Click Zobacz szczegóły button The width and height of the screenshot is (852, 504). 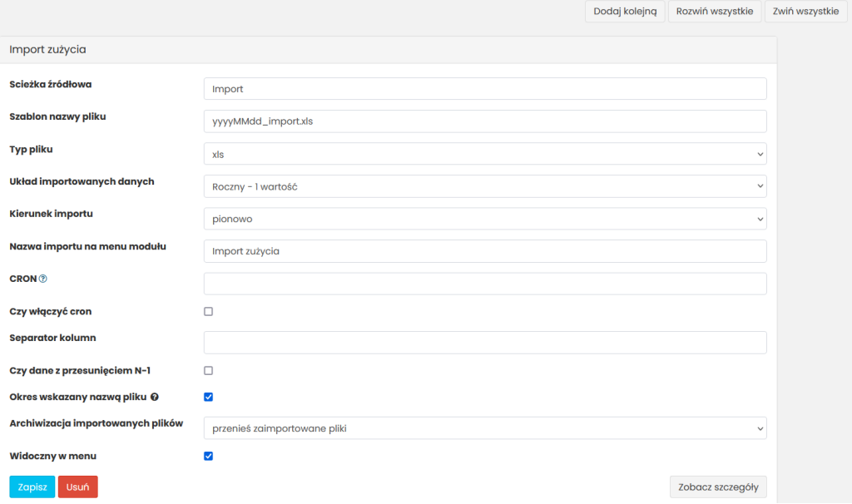(x=718, y=487)
